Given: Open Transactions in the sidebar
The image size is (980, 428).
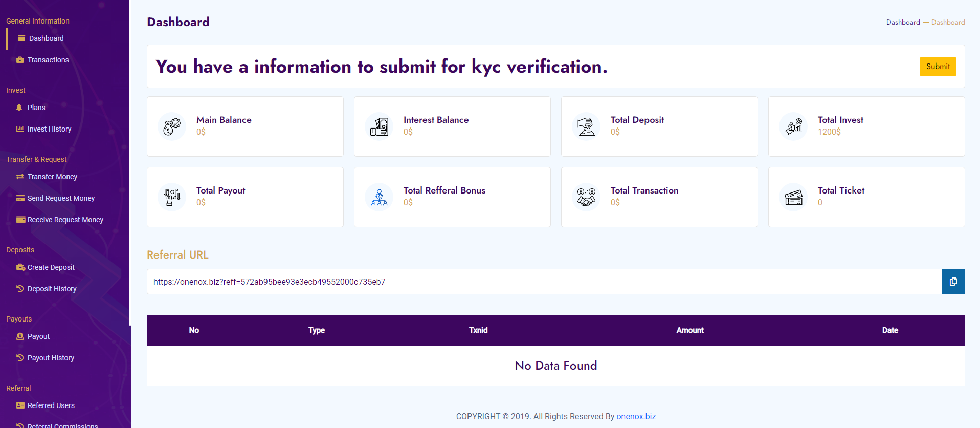Looking at the screenshot, I should click(x=48, y=60).
